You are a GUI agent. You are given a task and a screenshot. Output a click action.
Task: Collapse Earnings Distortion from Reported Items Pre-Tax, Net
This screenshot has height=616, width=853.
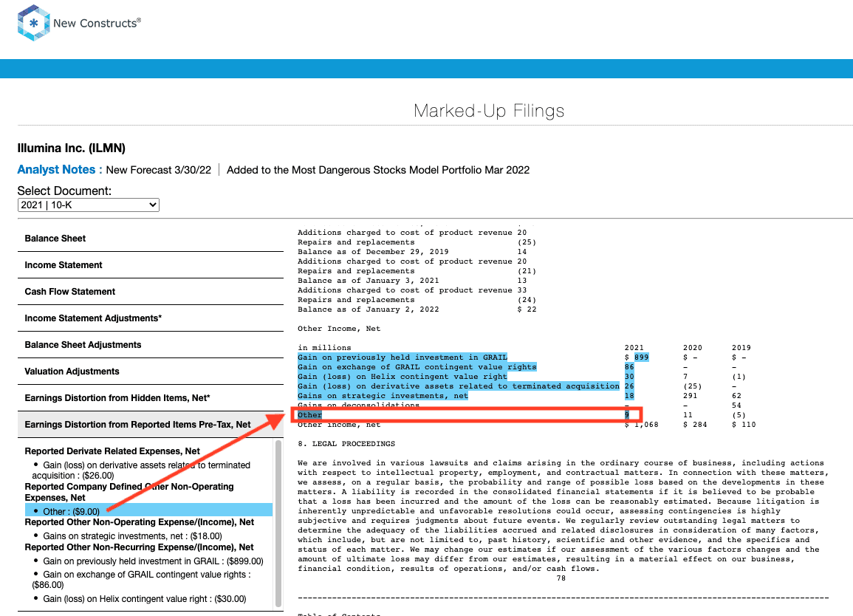(151, 425)
